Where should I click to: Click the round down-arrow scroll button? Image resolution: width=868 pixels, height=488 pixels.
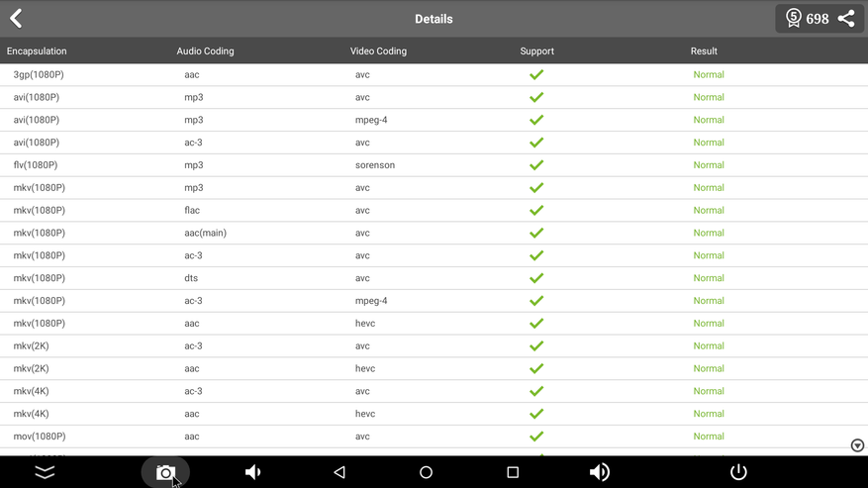(857, 445)
